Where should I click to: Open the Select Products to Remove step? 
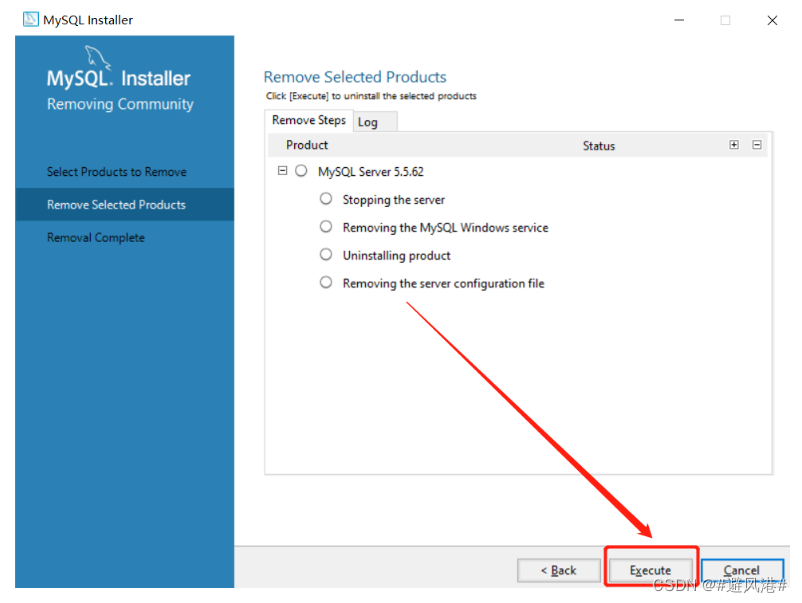point(117,172)
